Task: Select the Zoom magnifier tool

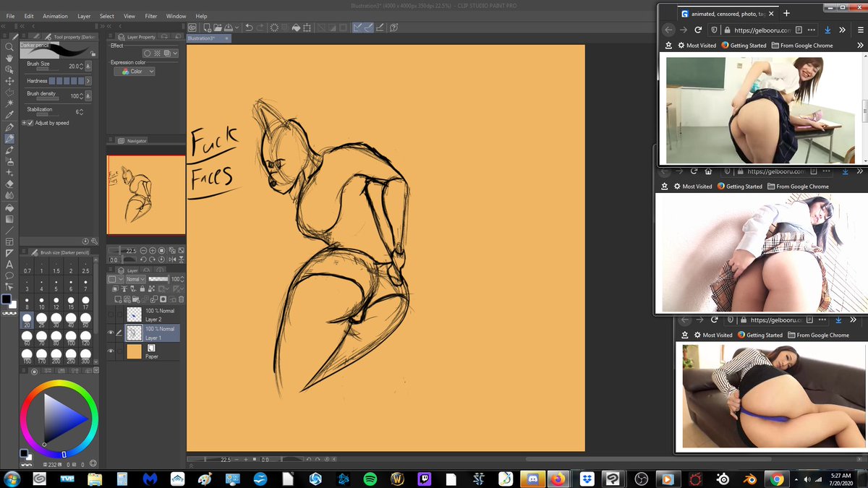Action: (x=9, y=47)
